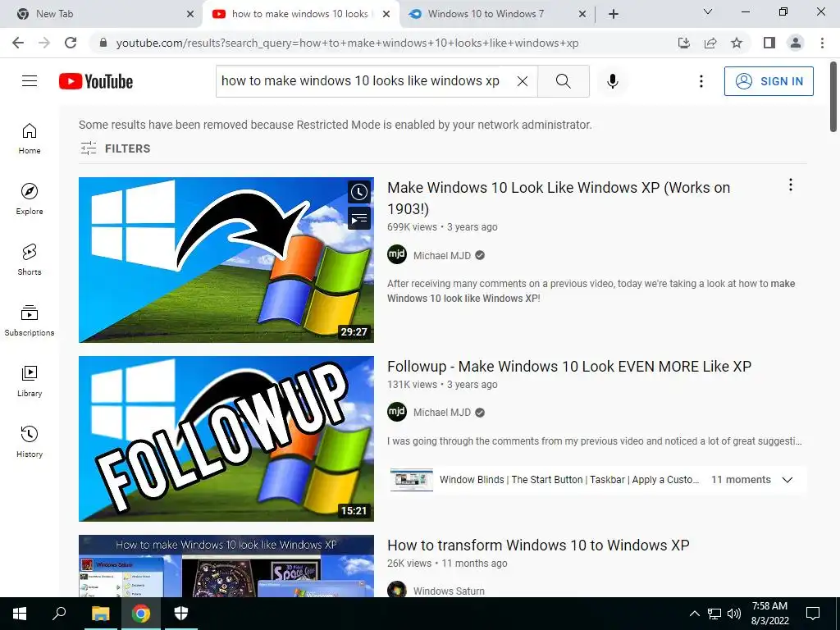Open Home in the sidebar
This screenshot has width=840, height=630.
[30, 139]
